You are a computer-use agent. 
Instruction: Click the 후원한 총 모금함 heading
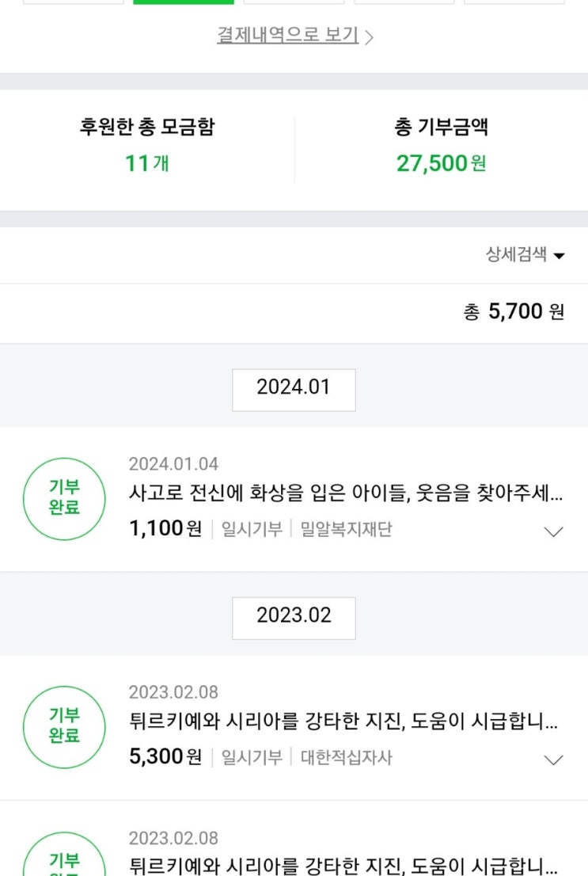(x=147, y=127)
